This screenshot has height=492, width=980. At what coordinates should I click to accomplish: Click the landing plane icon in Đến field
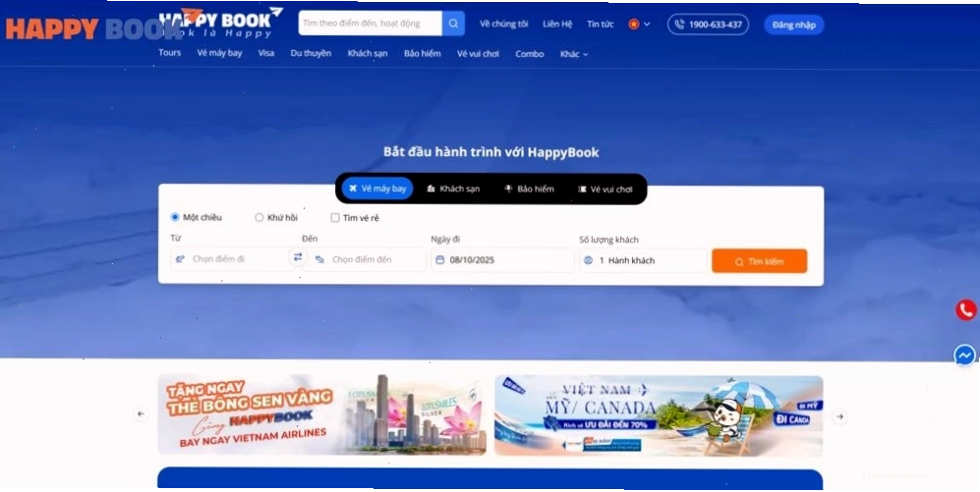coord(319,259)
